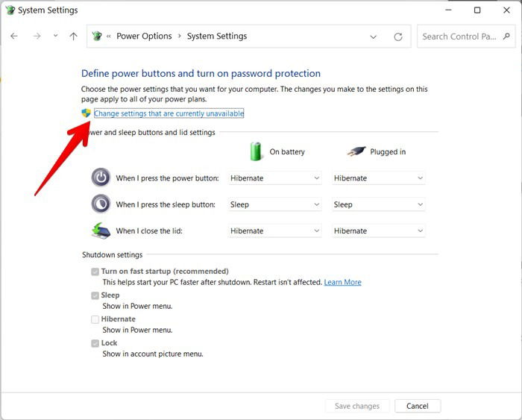The image size is (522, 420).
Task: Open the Learn More link
Action: pos(342,282)
